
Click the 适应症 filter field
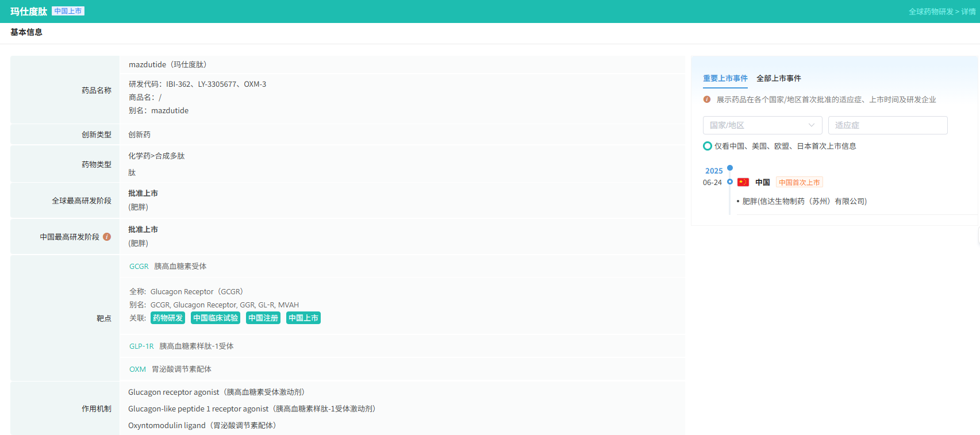point(887,125)
